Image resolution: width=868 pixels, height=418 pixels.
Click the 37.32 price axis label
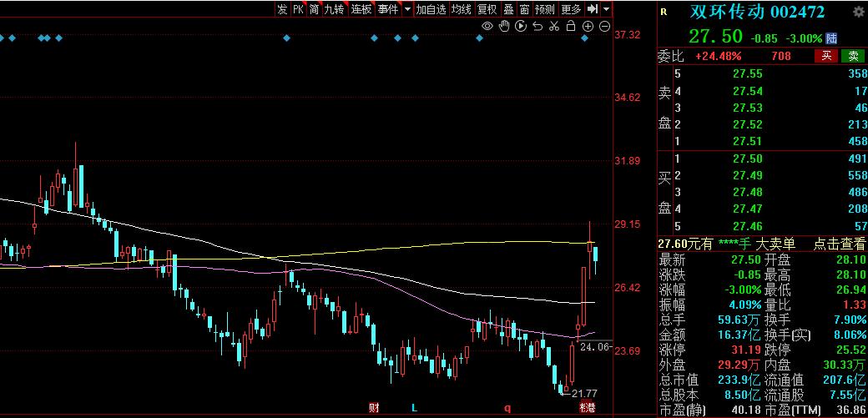(x=627, y=34)
